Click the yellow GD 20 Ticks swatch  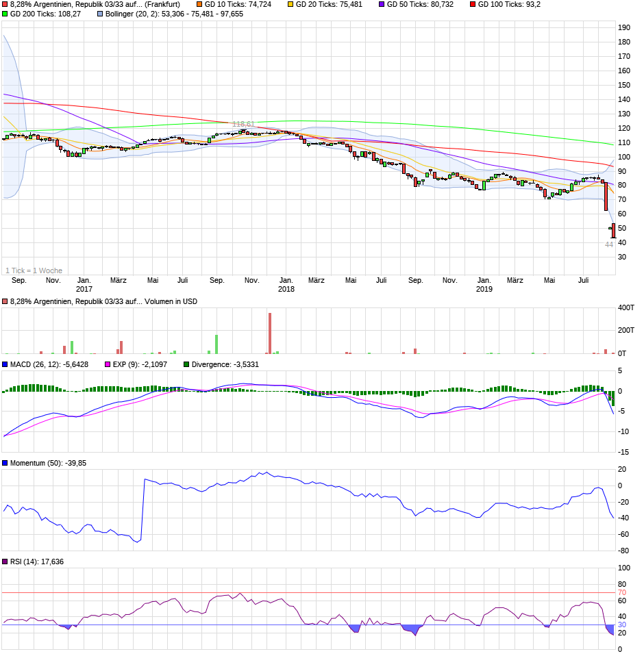(x=290, y=5)
